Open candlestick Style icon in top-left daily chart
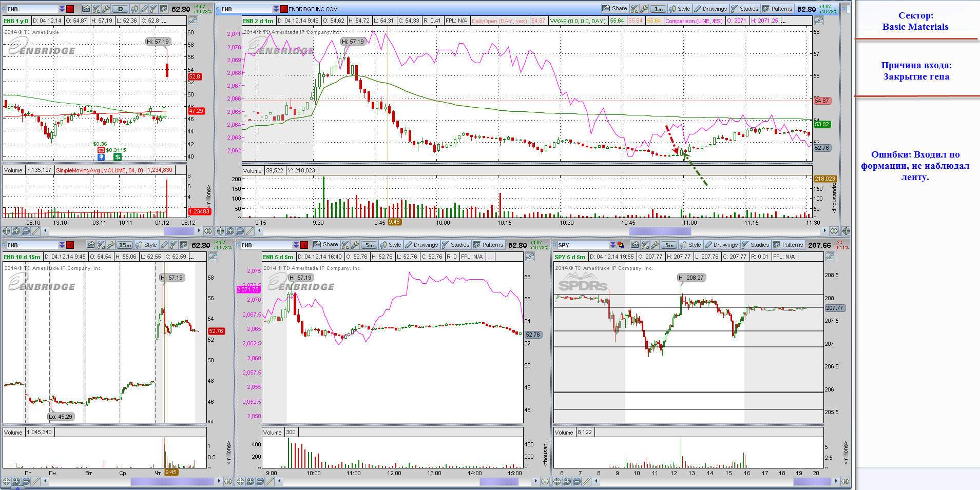 click(134, 9)
